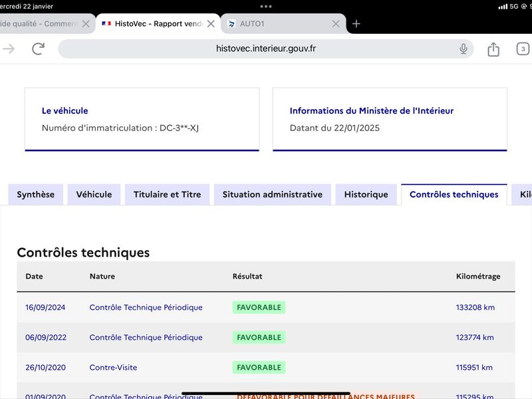Open the partially visible Kilométrage tab
532x399 pixels.
(522, 194)
